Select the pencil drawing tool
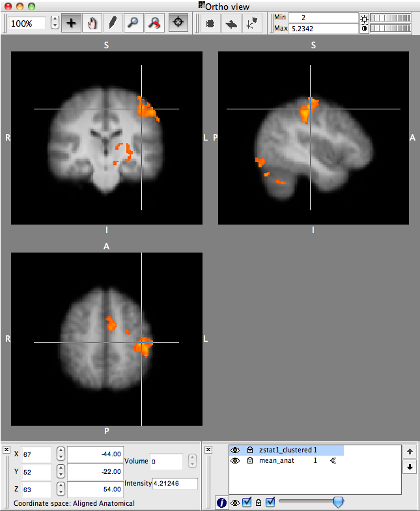420x511 pixels. (113, 23)
